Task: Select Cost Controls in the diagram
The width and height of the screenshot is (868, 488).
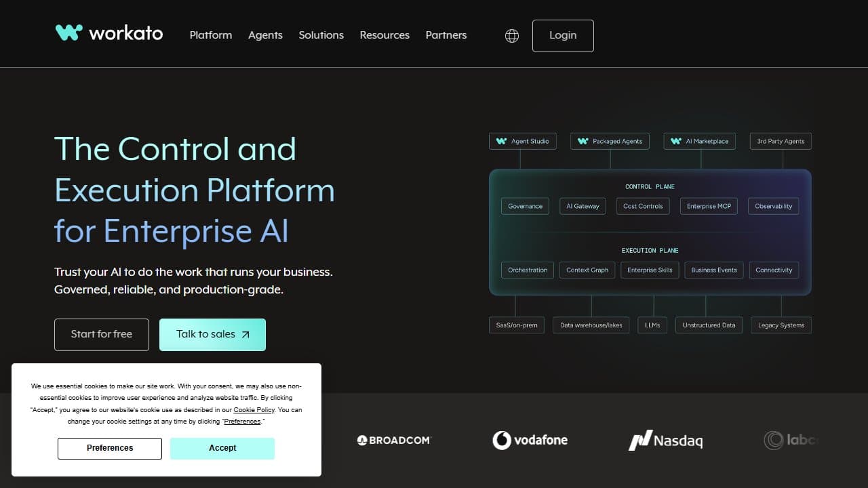Action: coord(644,206)
